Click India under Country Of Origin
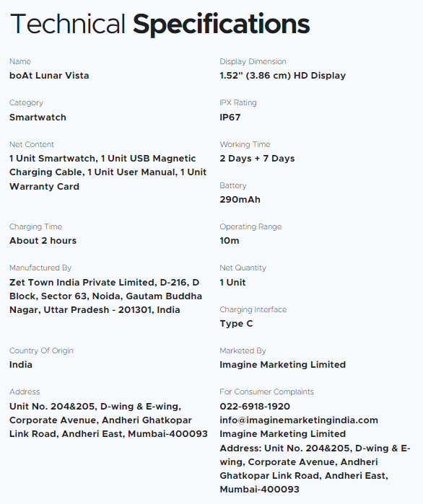423x504 pixels. 21,365
